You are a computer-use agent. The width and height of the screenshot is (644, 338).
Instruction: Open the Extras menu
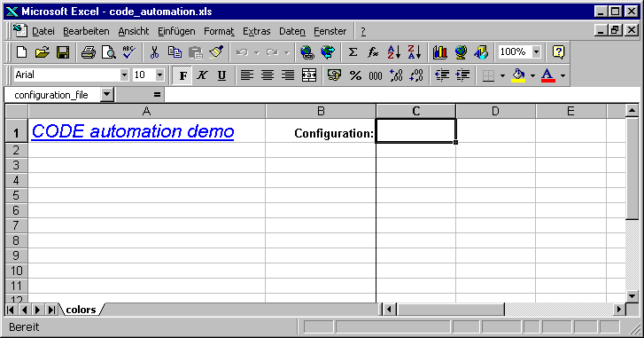click(x=257, y=31)
